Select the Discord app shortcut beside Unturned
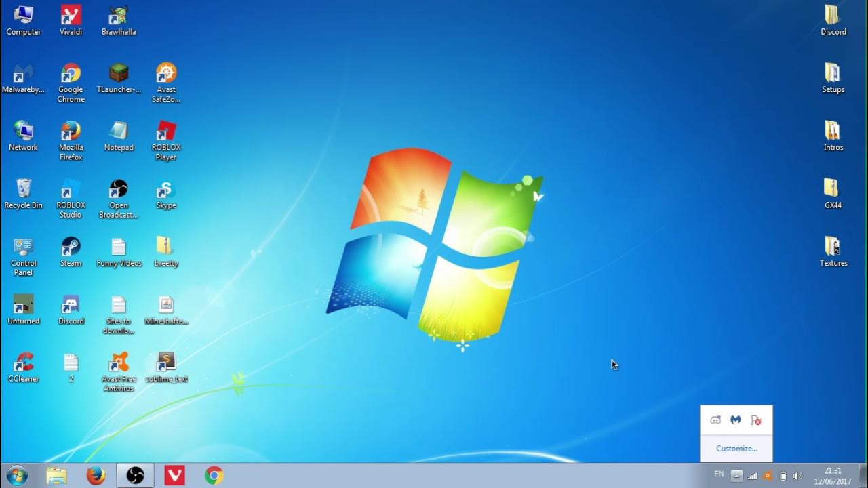868x488 pixels. (x=71, y=309)
